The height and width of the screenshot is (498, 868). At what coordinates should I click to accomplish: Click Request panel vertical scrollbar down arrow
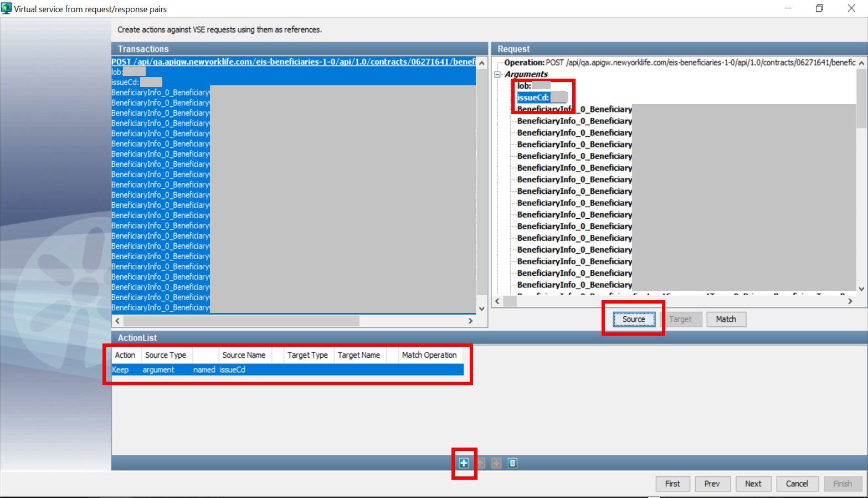(x=861, y=289)
